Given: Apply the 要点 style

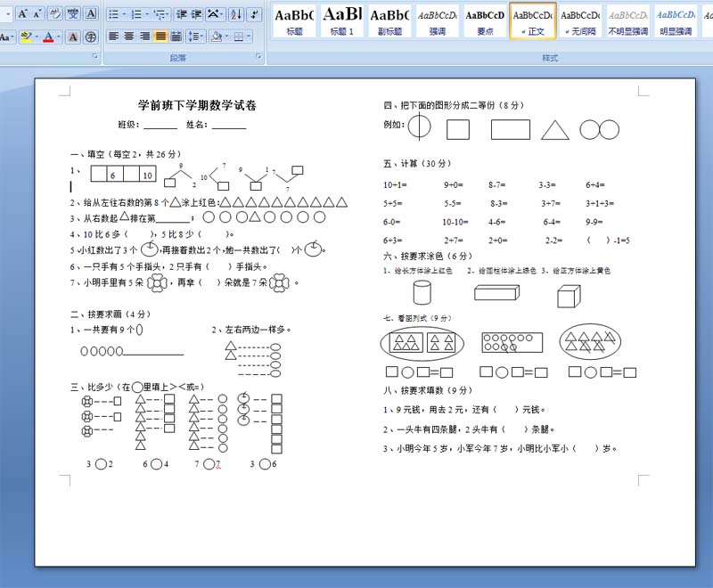Looking at the screenshot, I should [x=485, y=21].
